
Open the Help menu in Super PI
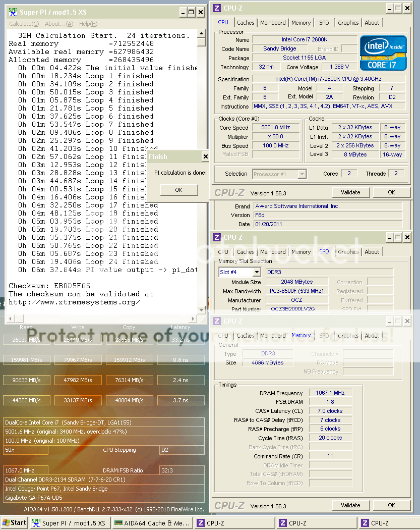coord(88,24)
